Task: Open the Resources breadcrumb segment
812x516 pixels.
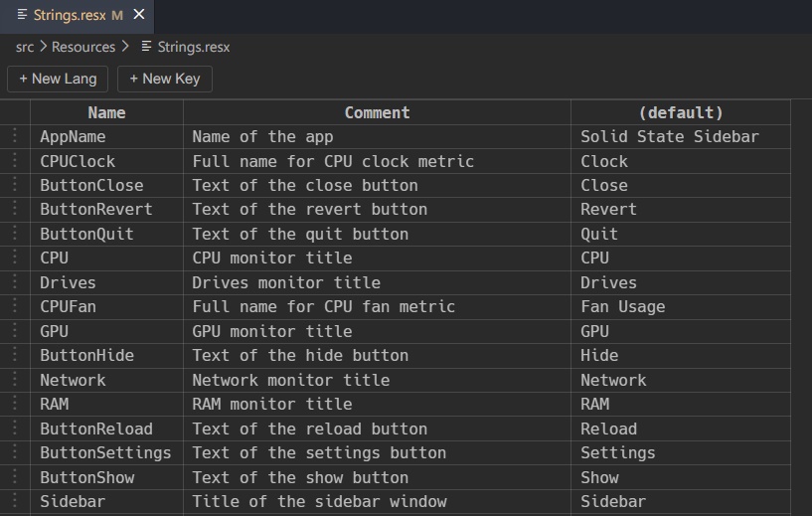Action: (x=83, y=47)
